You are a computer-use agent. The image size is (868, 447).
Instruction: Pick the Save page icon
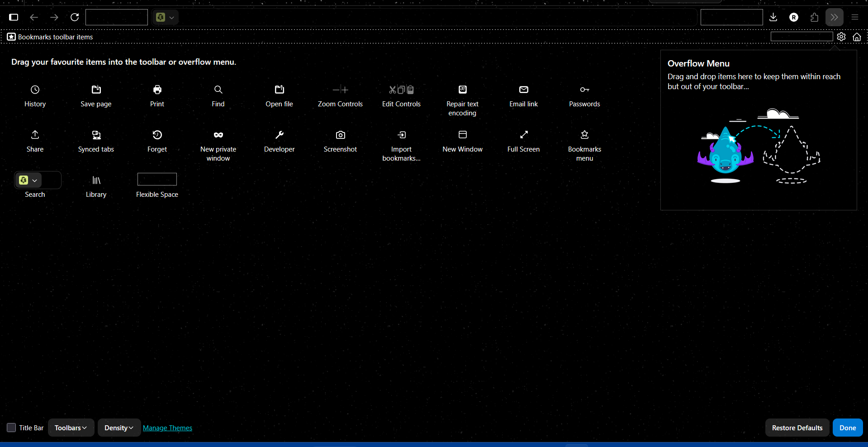point(96,90)
